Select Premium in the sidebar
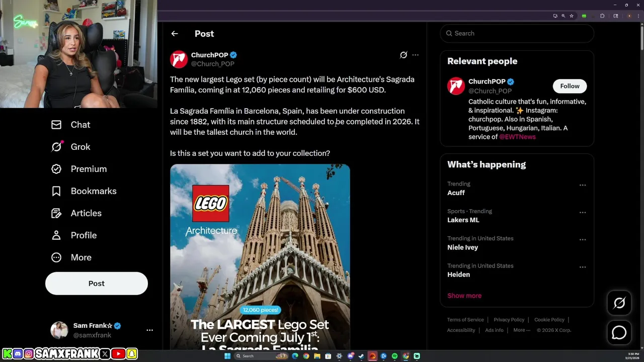The image size is (644, 362). click(x=89, y=169)
